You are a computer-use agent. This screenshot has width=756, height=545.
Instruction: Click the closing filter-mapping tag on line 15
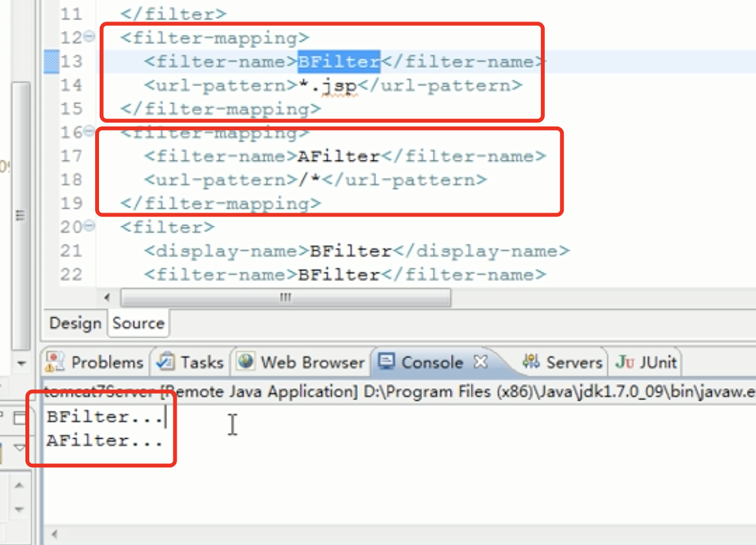221,109
